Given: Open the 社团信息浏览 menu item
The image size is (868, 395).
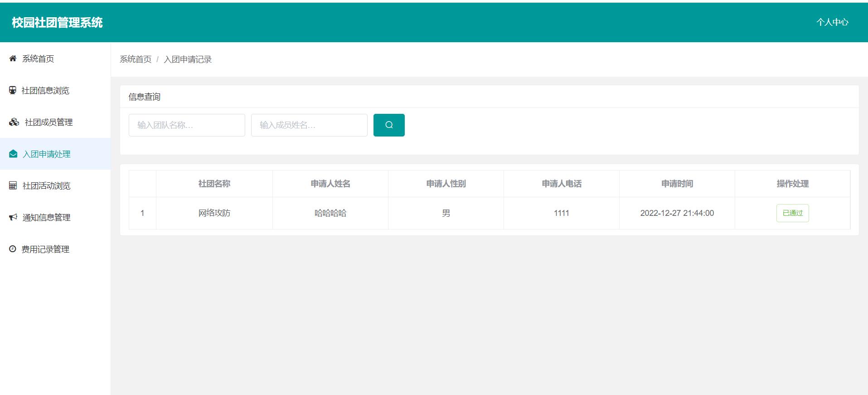Looking at the screenshot, I should click(x=55, y=90).
